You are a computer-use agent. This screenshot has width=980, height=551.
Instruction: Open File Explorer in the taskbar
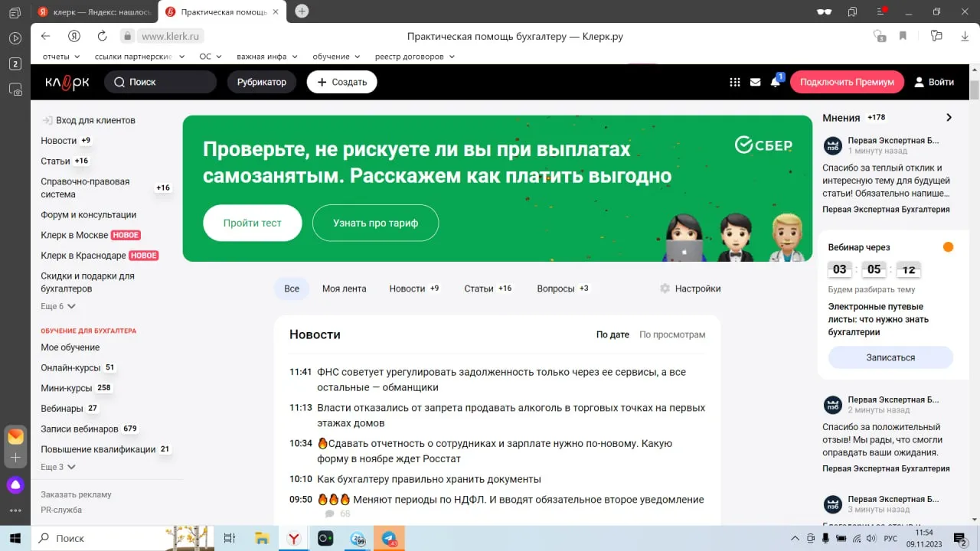[261, 538]
